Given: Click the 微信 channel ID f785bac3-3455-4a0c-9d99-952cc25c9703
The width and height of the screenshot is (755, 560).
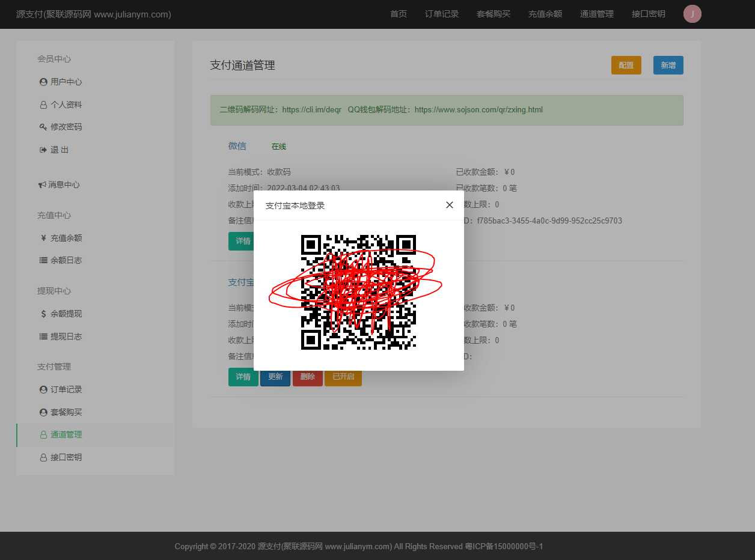Looking at the screenshot, I should click(x=549, y=221).
